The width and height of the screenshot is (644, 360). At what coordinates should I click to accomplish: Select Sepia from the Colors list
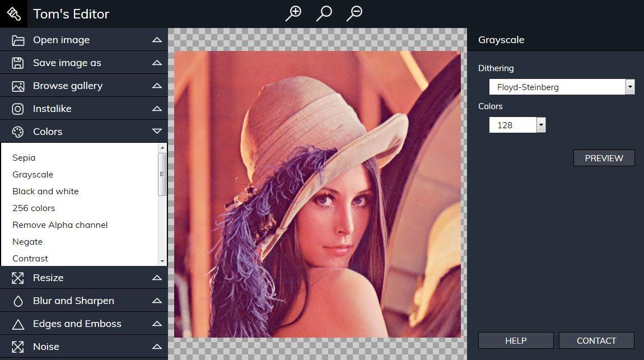[24, 158]
